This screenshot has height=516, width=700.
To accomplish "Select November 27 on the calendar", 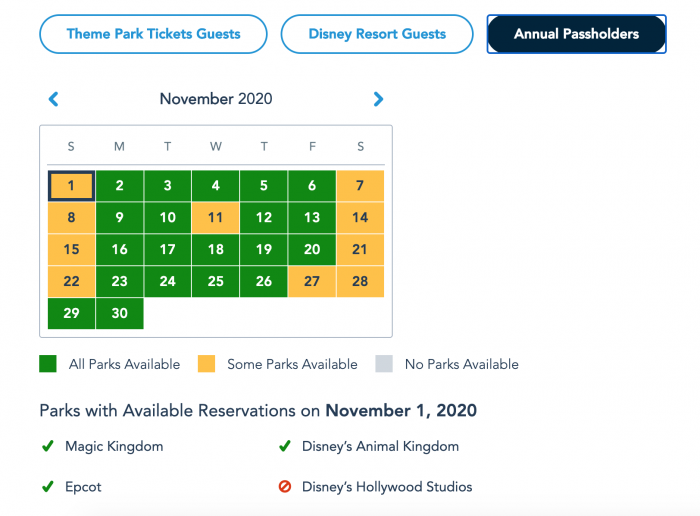I will click(312, 281).
